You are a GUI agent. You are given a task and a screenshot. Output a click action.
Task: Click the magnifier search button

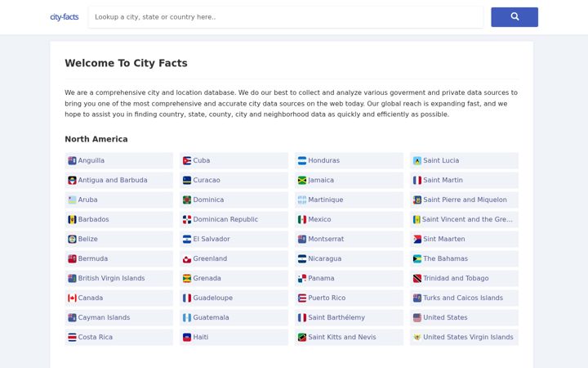pos(514,17)
